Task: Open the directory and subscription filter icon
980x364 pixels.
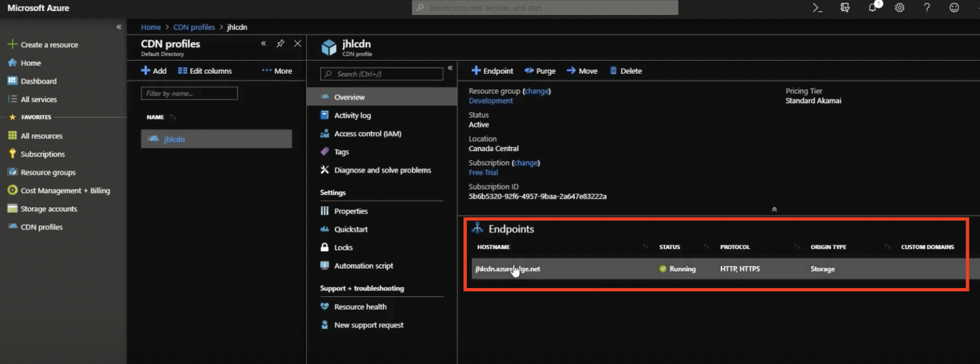Action: [845, 8]
